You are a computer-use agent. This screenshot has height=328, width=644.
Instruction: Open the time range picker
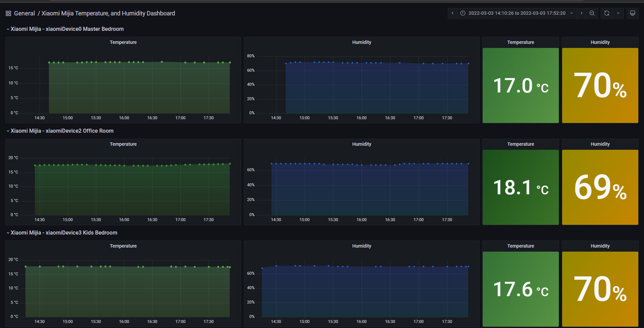click(x=517, y=13)
